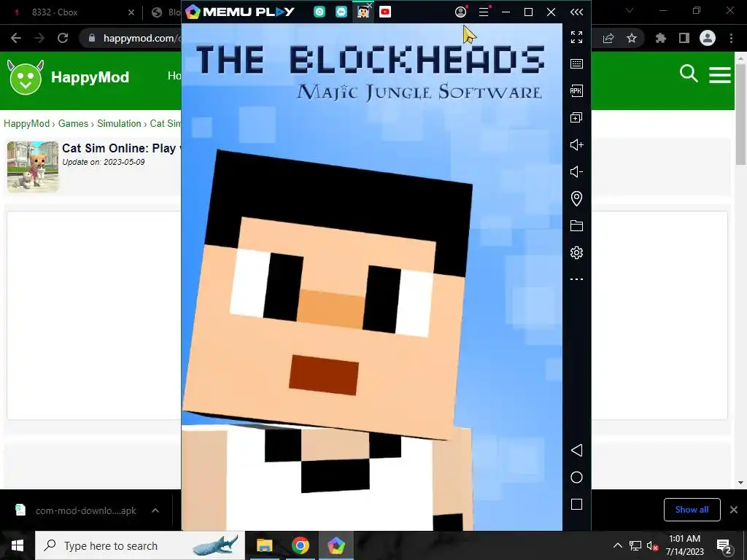Reload the page in Chrome
Image resolution: width=747 pixels, height=560 pixels.
pos(63,38)
